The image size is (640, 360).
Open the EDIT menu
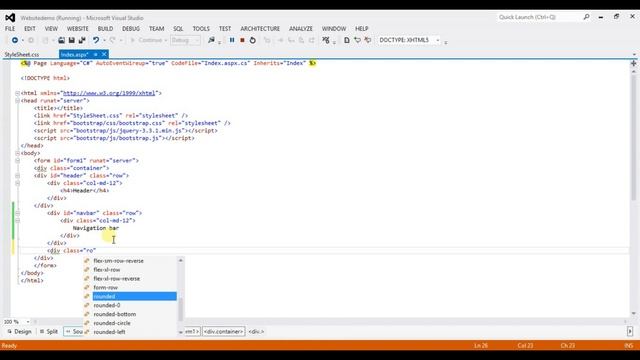(29, 29)
